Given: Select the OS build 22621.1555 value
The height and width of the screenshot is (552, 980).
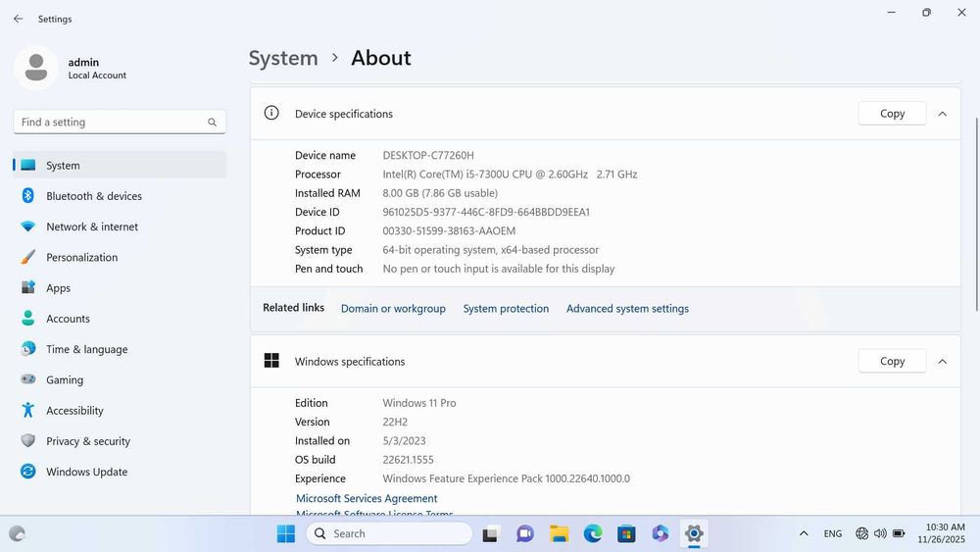Looking at the screenshot, I should pyautogui.click(x=408, y=460).
